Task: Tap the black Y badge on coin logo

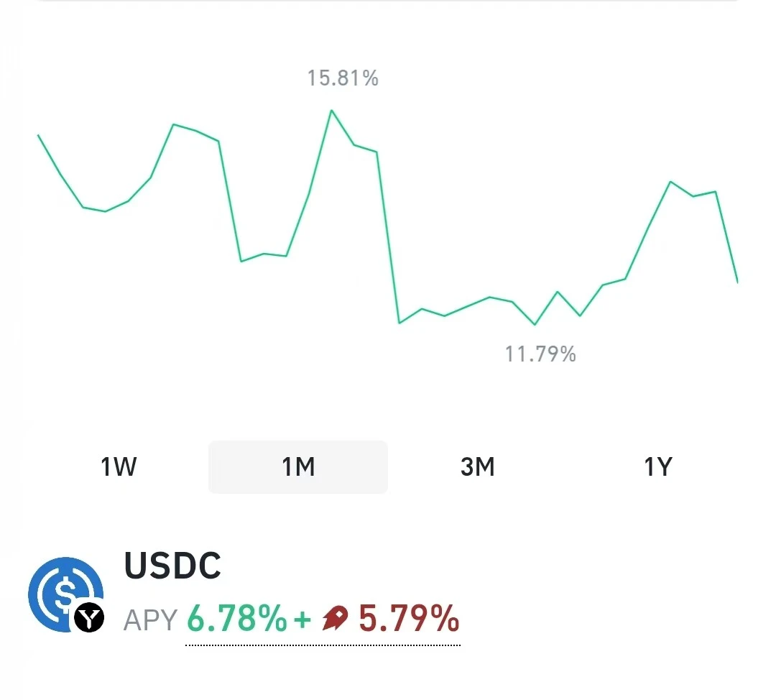Action: 90,617
